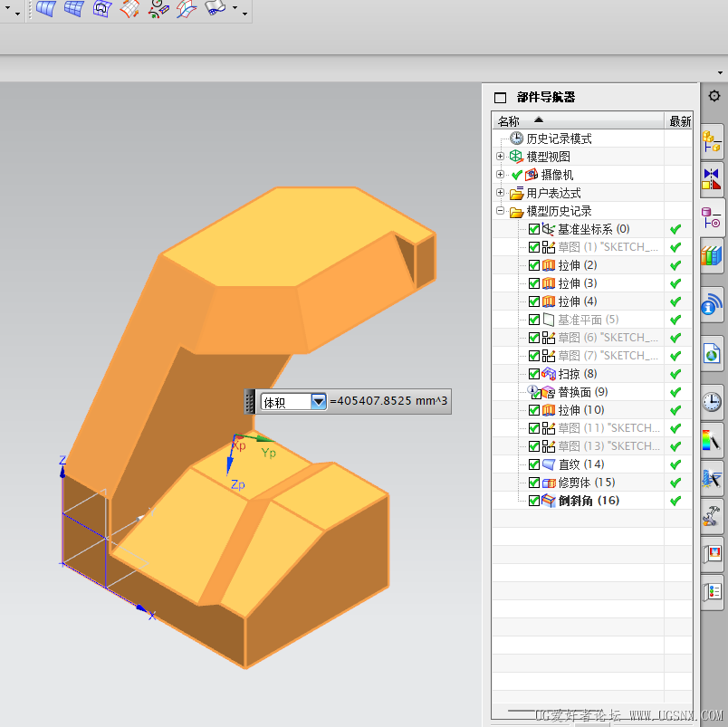Select the orange-edged enlarge surface tool
Screen dimensions: 728x727
[x=130, y=8]
